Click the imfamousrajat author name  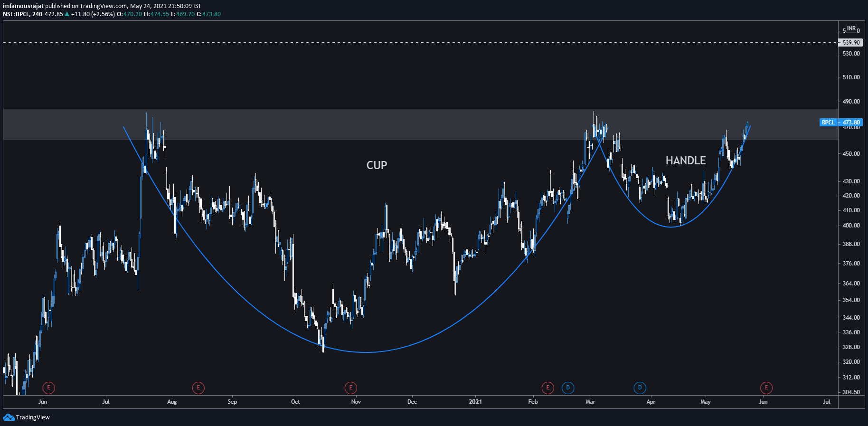[23, 6]
